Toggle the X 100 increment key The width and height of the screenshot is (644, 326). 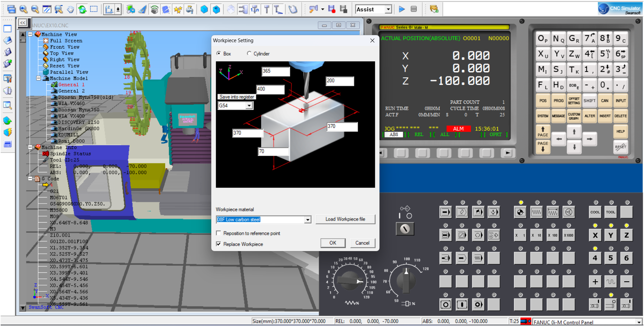(553, 235)
